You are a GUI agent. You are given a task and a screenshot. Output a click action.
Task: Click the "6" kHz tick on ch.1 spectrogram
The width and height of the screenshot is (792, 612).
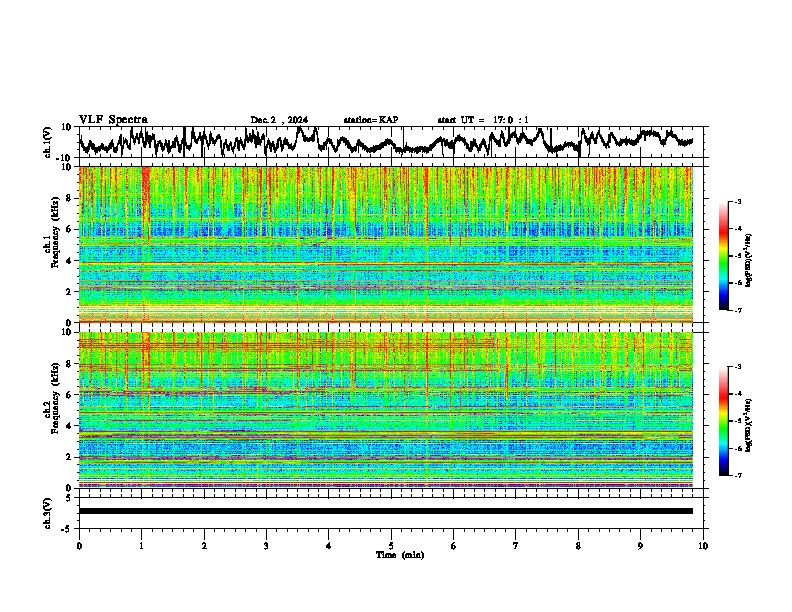[70, 229]
